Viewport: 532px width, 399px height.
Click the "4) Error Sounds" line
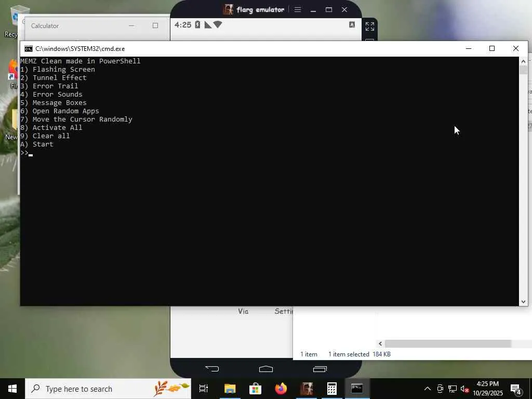coord(51,95)
